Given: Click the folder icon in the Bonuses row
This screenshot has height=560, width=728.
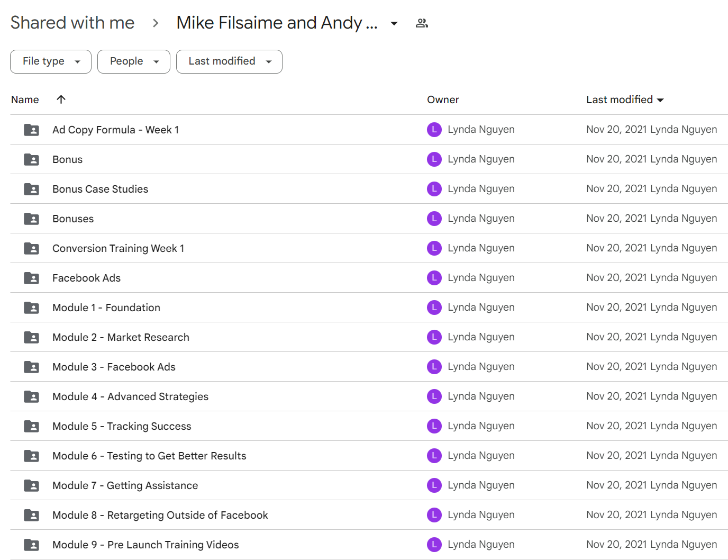Looking at the screenshot, I should tap(31, 219).
